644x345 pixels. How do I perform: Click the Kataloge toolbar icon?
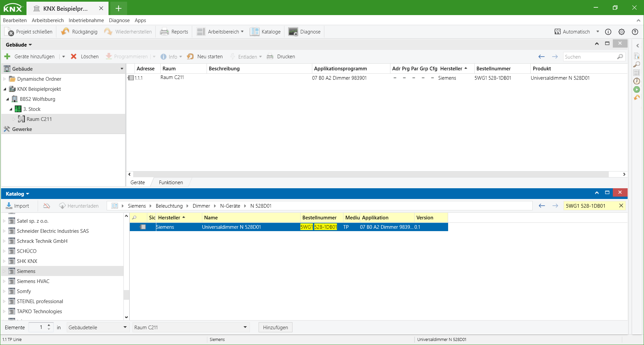255,32
